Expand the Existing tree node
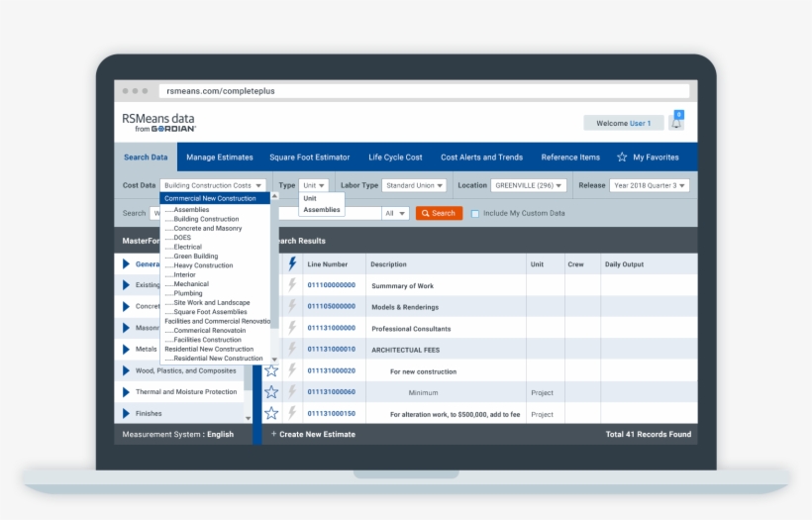 pos(126,285)
